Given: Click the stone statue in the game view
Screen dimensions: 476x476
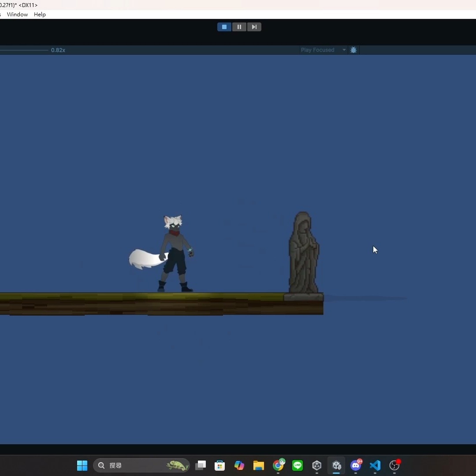Looking at the screenshot, I should pyautogui.click(x=304, y=253).
